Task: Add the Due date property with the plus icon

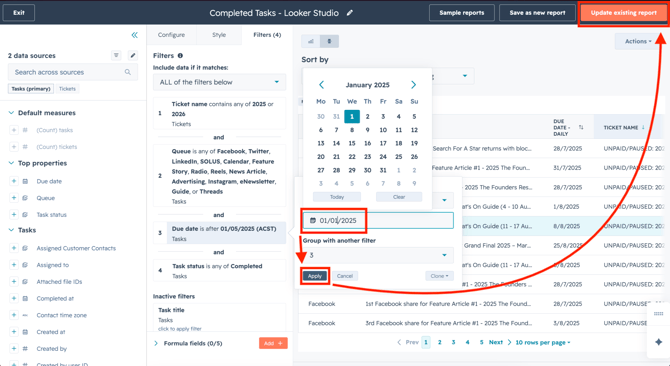Action: tap(14, 181)
